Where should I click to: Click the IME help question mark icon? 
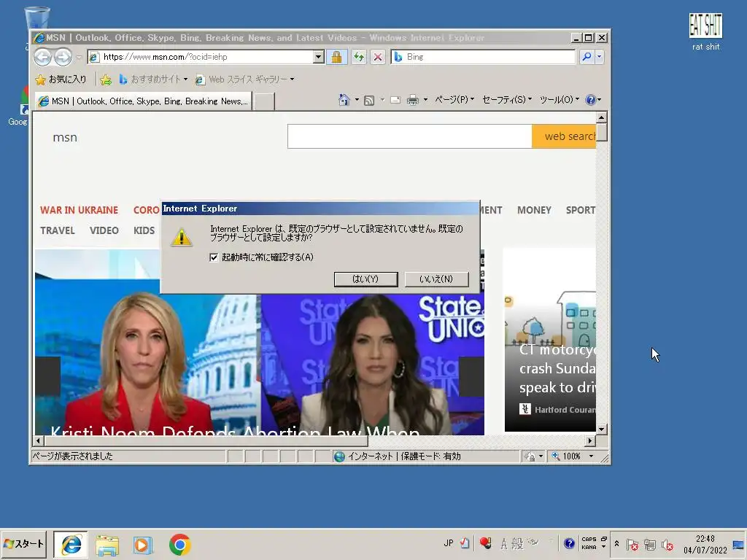click(569, 543)
